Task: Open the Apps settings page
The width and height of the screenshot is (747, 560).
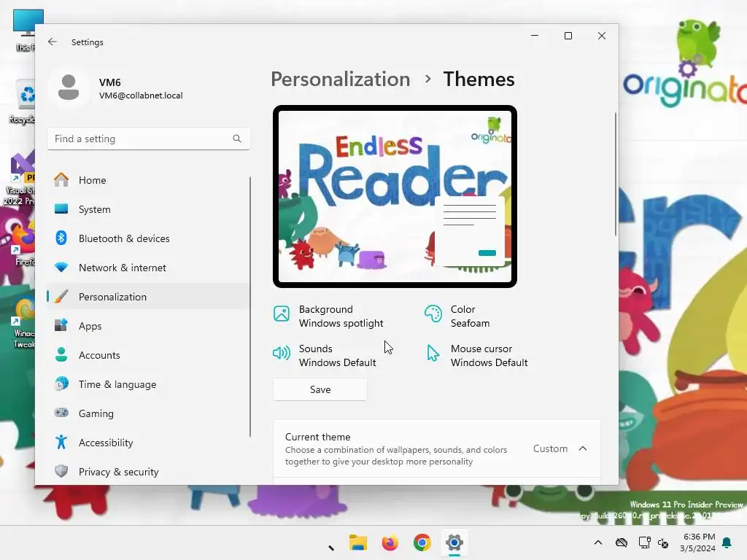Action: point(148,326)
